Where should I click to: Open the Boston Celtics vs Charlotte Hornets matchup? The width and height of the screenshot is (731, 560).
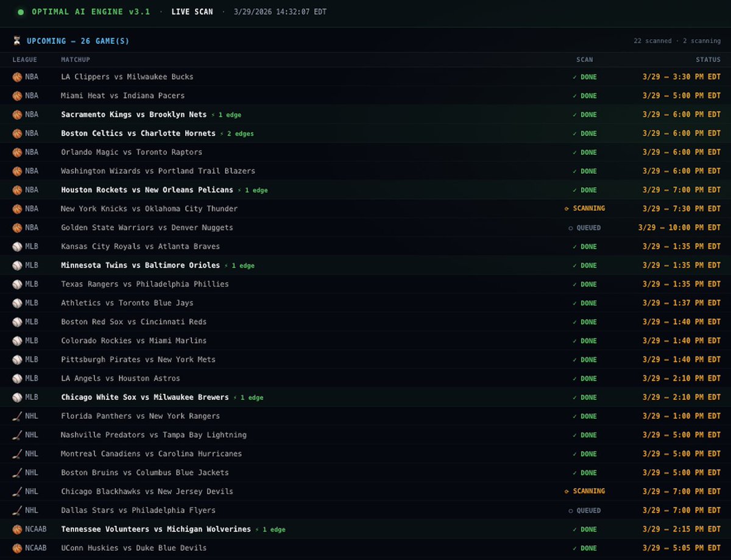(138, 133)
